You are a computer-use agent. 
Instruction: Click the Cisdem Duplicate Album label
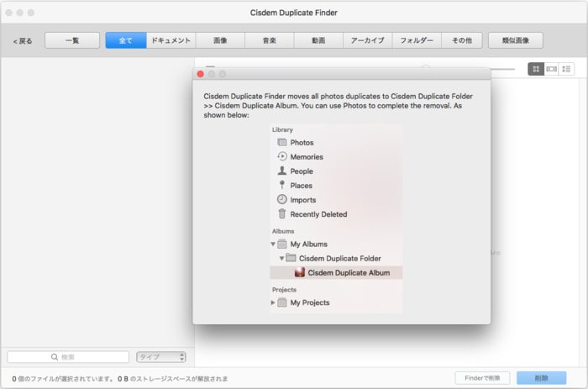[x=349, y=273]
